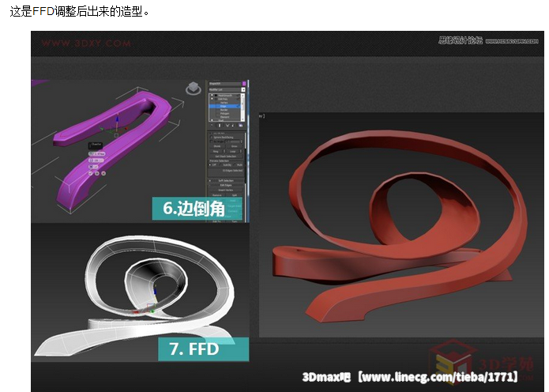
Task: Click the ViewCube navigation icon
Action: click(194, 89)
